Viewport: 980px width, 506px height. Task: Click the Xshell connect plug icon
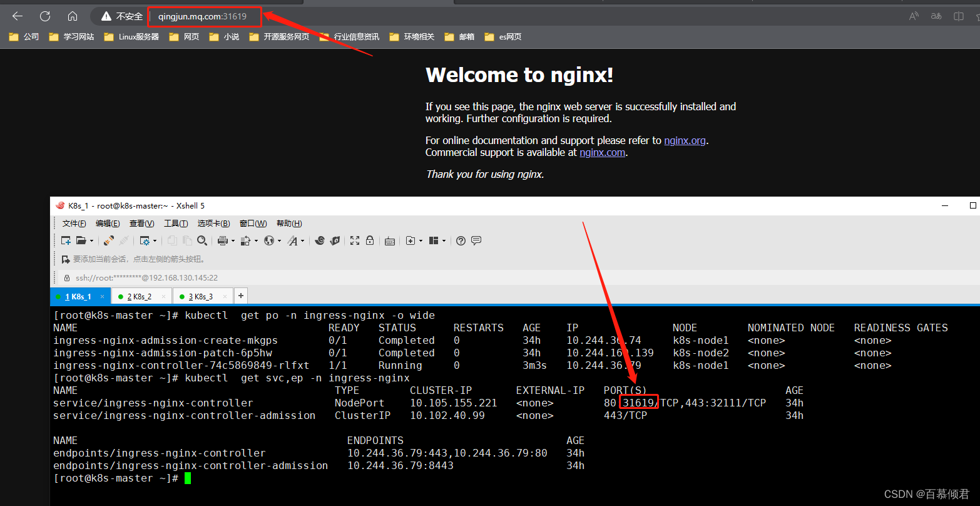[109, 240]
